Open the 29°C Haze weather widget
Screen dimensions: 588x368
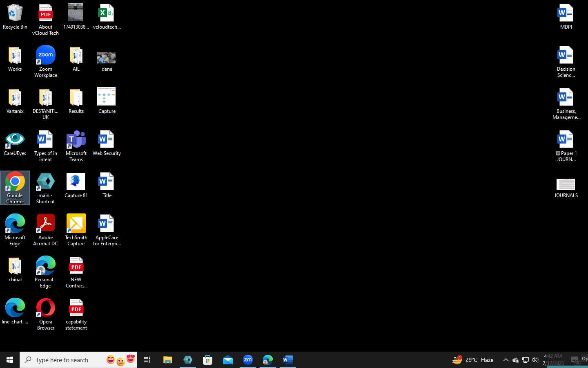tap(473, 360)
